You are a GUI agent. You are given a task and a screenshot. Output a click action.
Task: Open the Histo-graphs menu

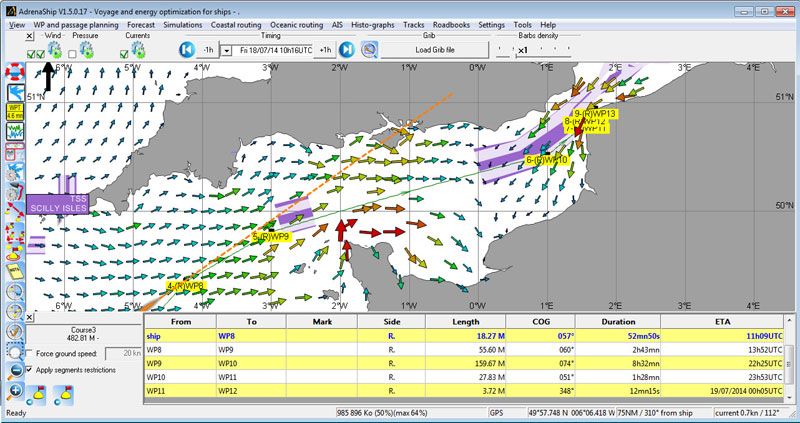[373, 25]
